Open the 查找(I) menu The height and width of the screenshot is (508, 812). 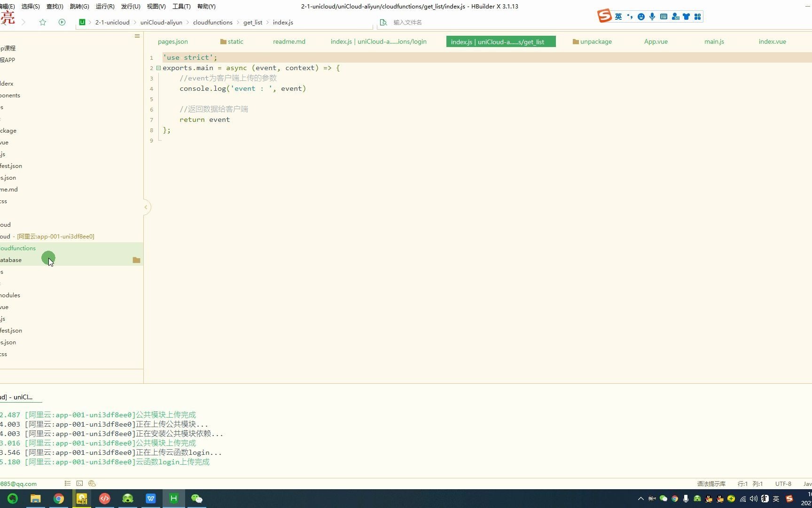[55, 6]
